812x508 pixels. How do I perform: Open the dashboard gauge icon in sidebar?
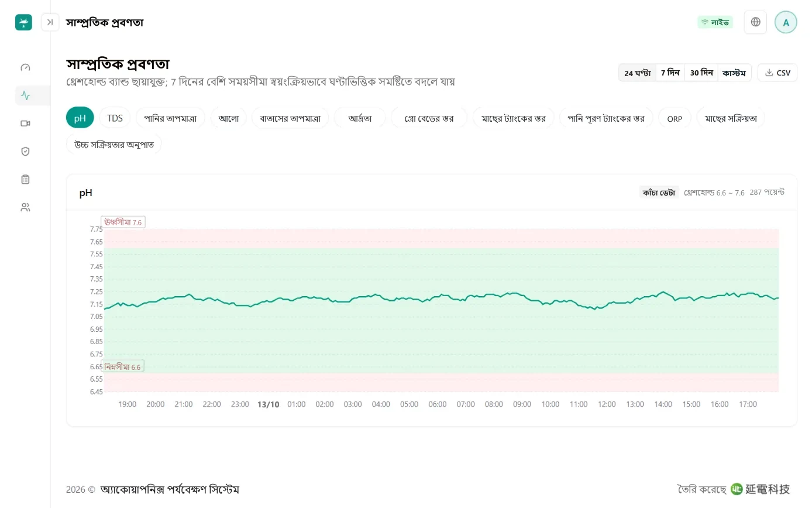point(25,67)
